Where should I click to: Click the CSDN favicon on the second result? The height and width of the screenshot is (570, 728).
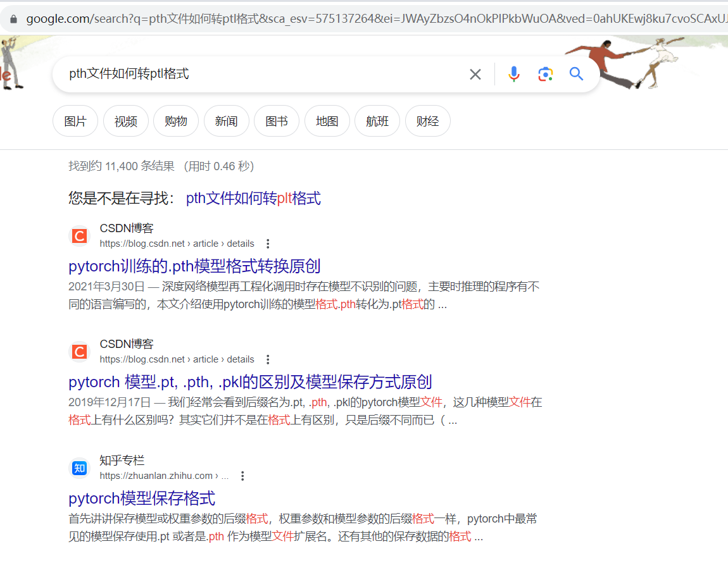coord(78,351)
